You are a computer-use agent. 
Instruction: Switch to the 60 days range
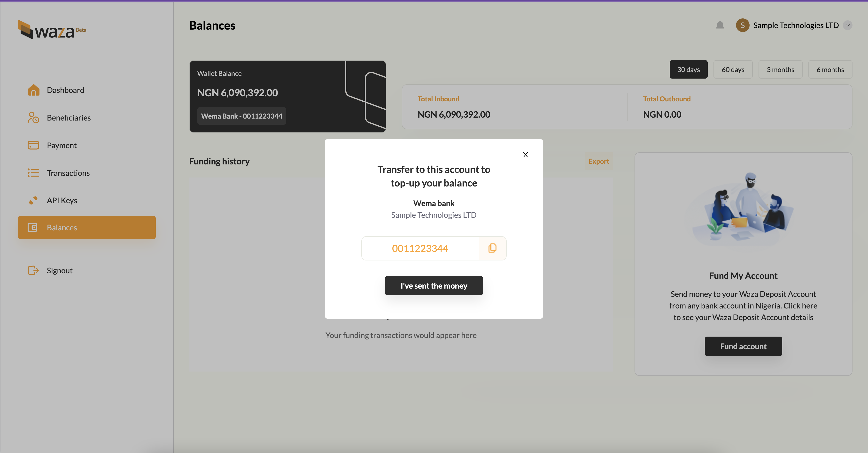[x=733, y=70]
